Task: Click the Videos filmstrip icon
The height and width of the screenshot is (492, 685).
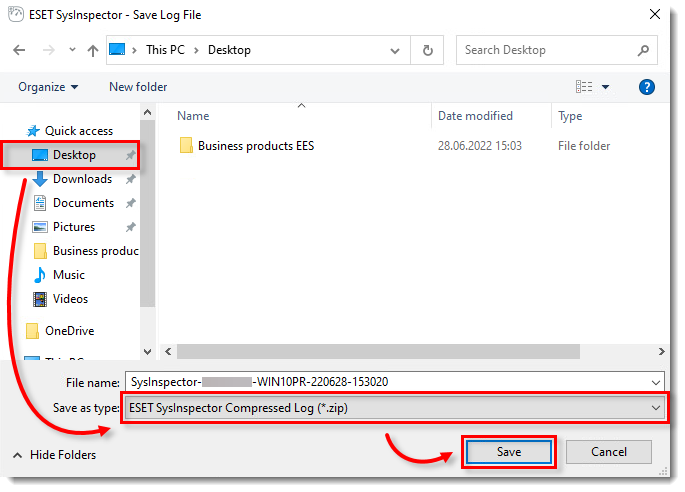Action: click(x=40, y=299)
